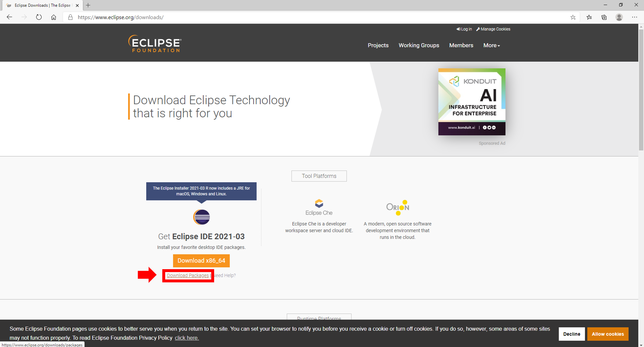Restore down the browser window

(x=621, y=5)
